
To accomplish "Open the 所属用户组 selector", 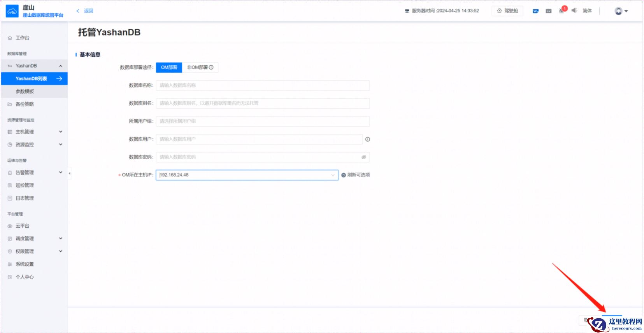I will click(263, 121).
